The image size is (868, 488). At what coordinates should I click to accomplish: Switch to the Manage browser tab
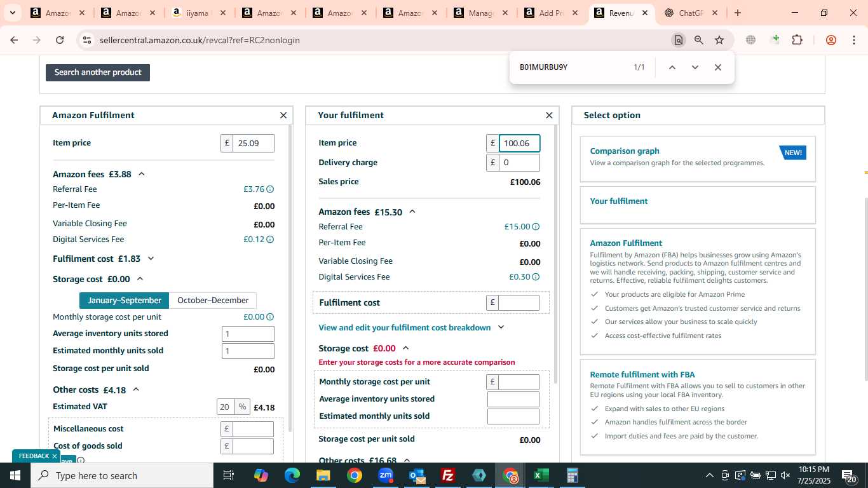[481, 13]
